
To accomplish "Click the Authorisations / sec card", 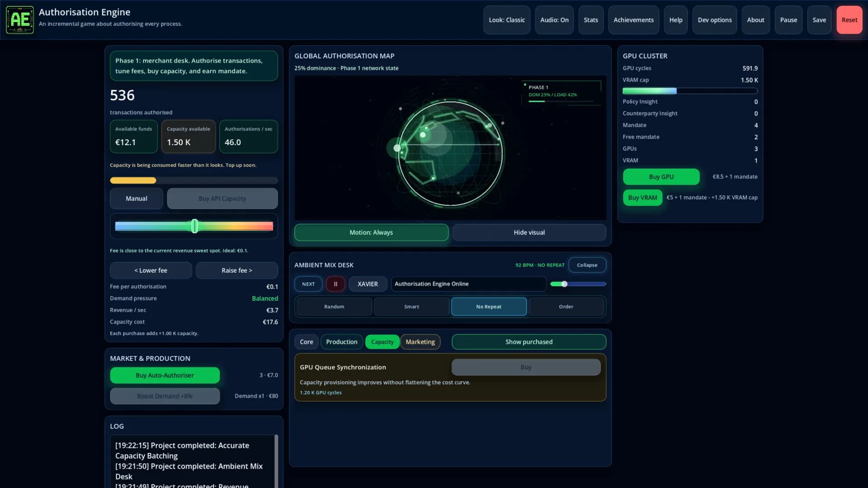I will tap(249, 136).
